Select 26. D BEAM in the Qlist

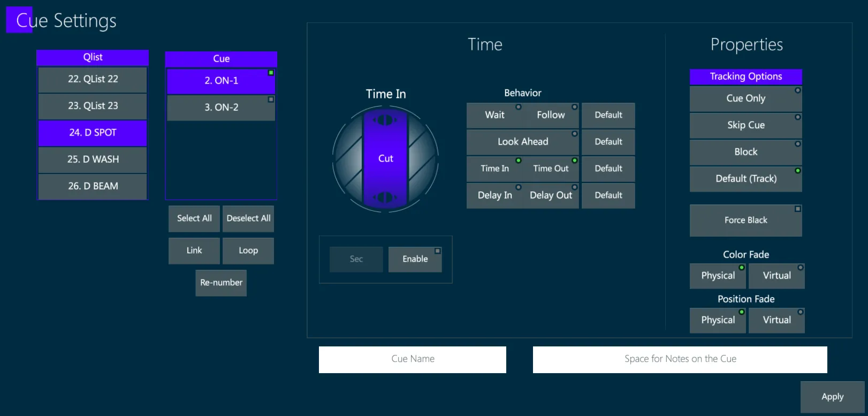pyautogui.click(x=93, y=186)
